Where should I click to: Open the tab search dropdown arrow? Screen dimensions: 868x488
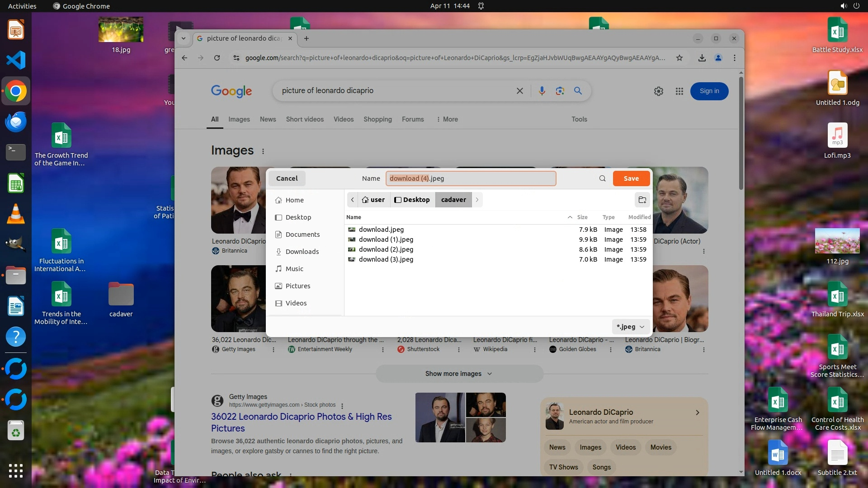[184, 38]
